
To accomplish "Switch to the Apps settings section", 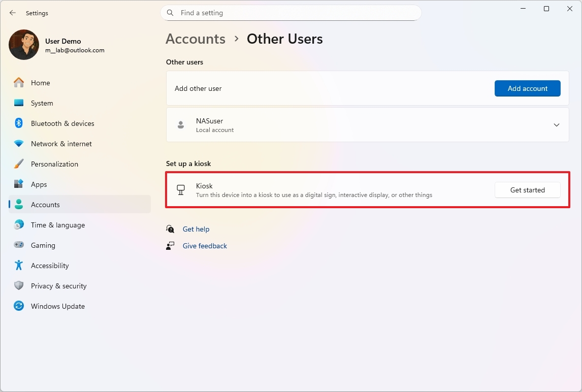I will 39,184.
